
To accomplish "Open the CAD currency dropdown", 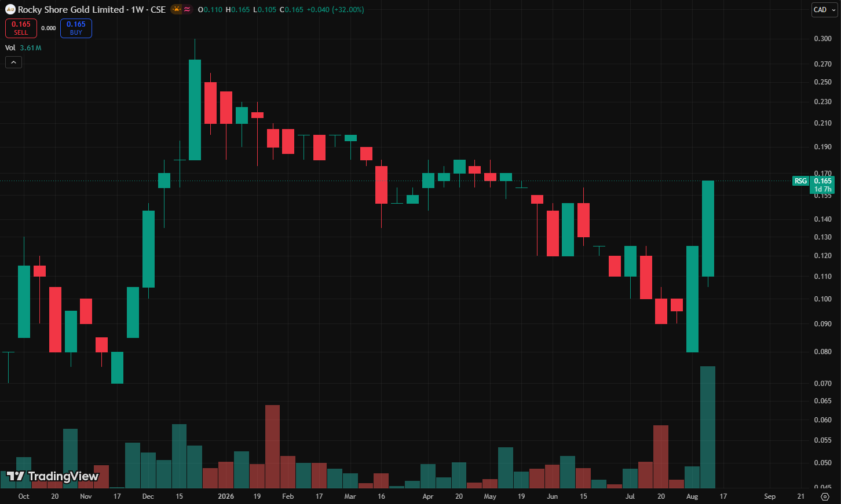I will (x=824, y=10).
